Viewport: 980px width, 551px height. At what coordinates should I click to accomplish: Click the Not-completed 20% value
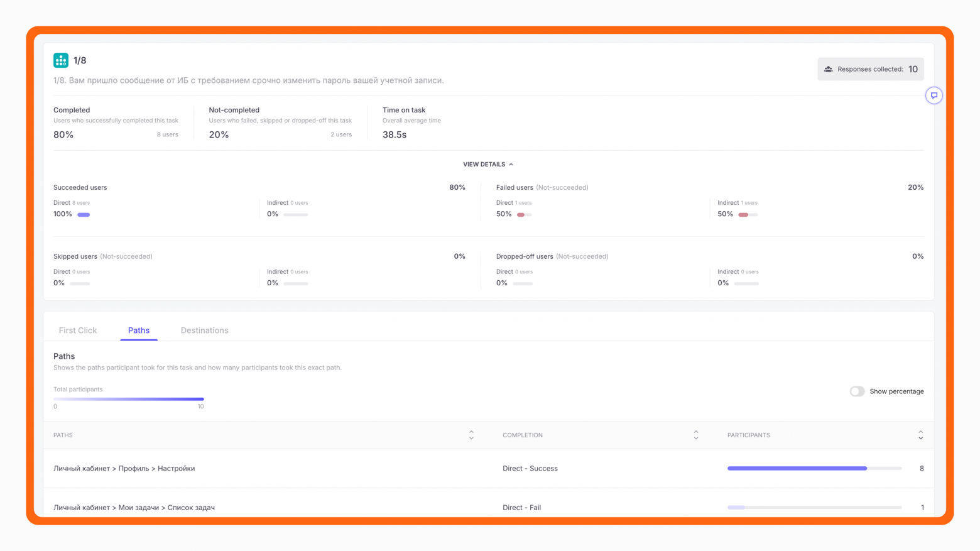219,134
